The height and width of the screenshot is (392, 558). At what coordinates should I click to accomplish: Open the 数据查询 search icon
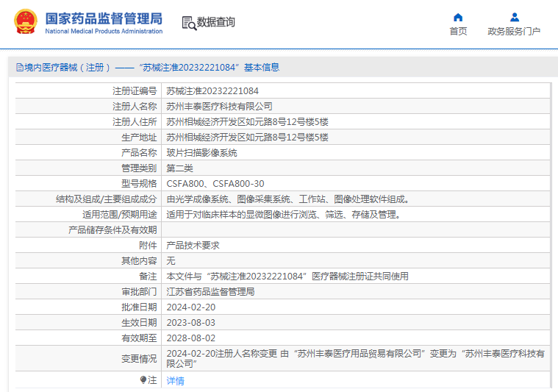pos(189,23)
